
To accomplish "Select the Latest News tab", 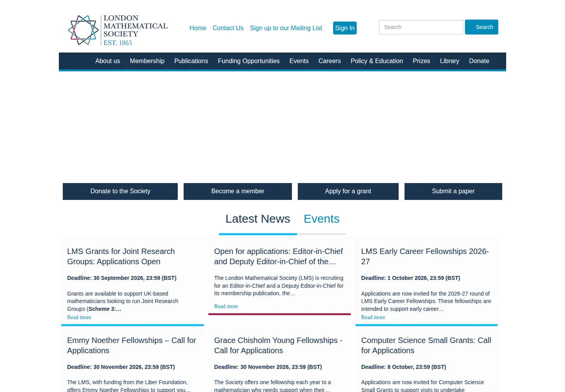I will pyautogui.click(x=258, y=219).
